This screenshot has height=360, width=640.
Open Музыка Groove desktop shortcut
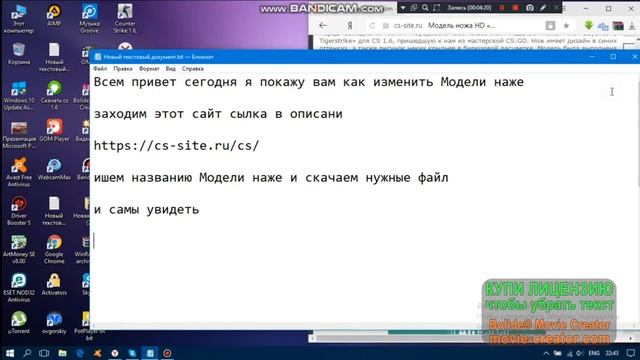(x=89, y=18)
